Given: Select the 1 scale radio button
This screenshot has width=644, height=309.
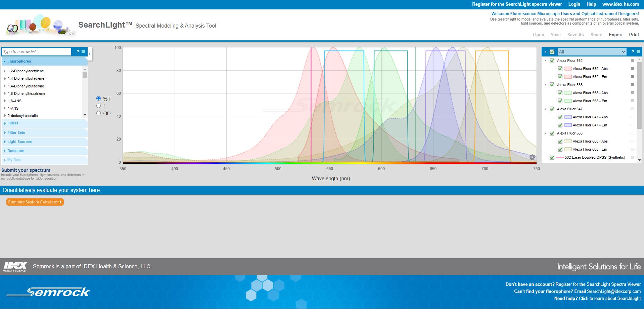Looking at the screenshot, I should (98, 106).
